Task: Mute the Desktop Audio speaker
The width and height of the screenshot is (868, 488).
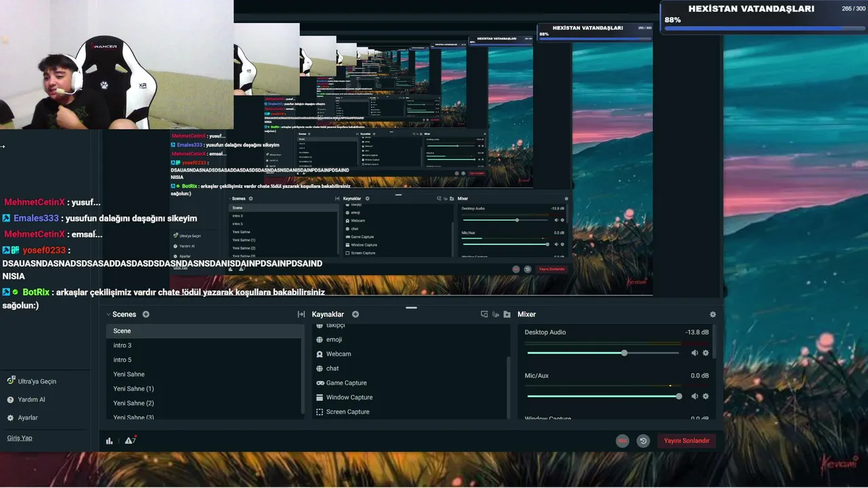Action: [x=694, y=353]
